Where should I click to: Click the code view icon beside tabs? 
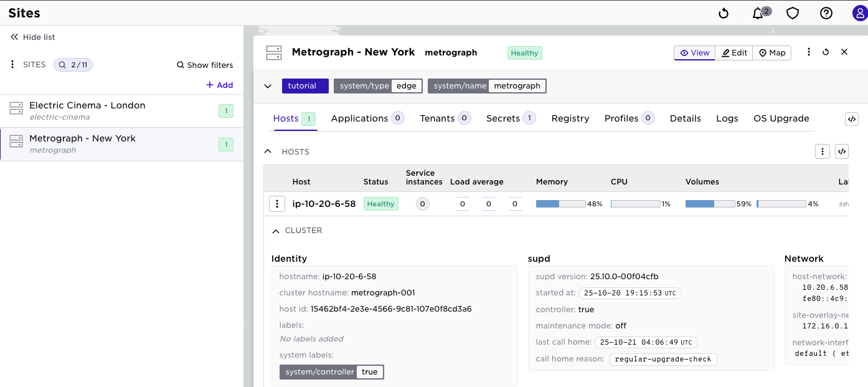coord(851,119)
